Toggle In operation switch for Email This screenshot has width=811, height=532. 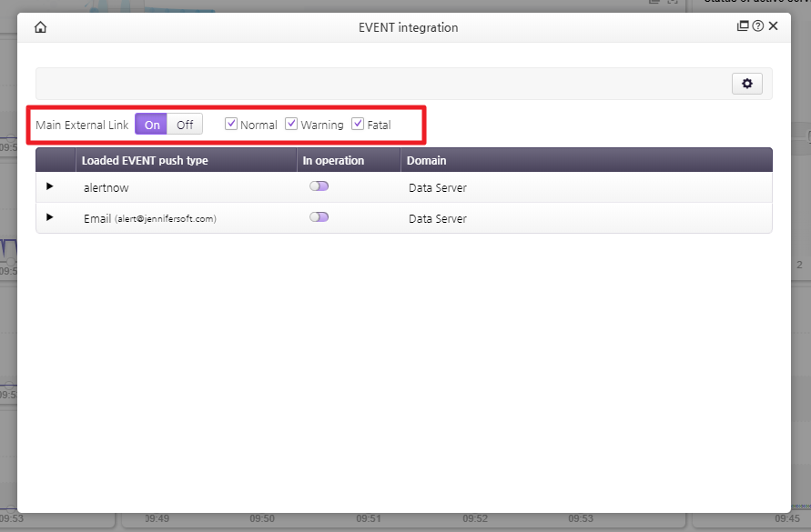pos(319,217)
